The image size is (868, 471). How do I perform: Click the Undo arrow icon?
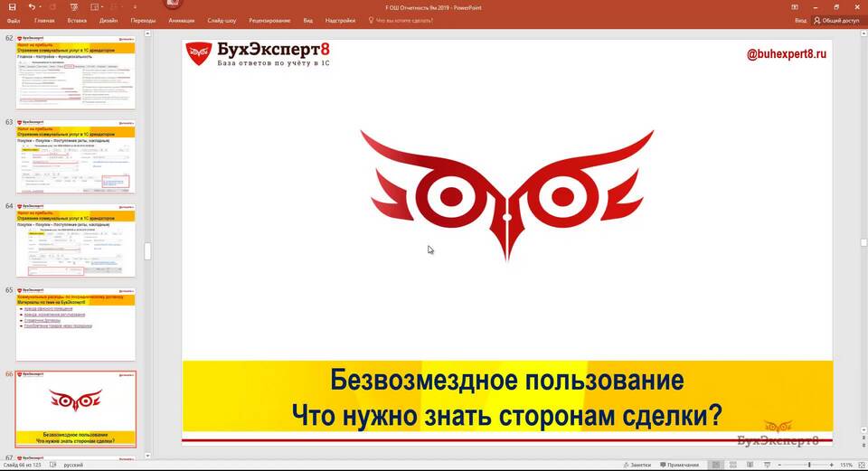pos(31,6)
